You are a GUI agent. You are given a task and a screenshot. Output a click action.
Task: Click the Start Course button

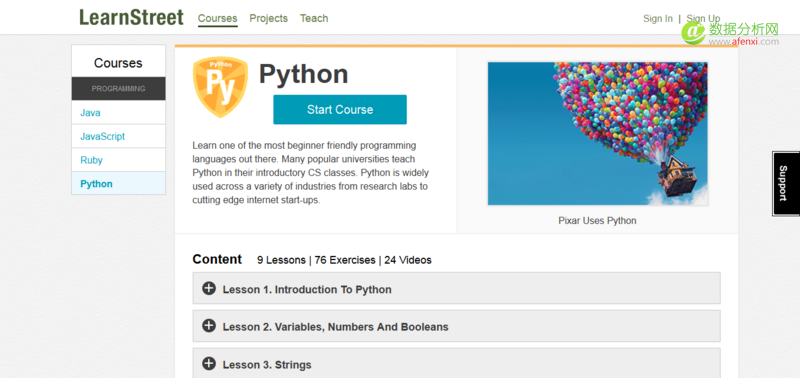(x=340, y=110)
